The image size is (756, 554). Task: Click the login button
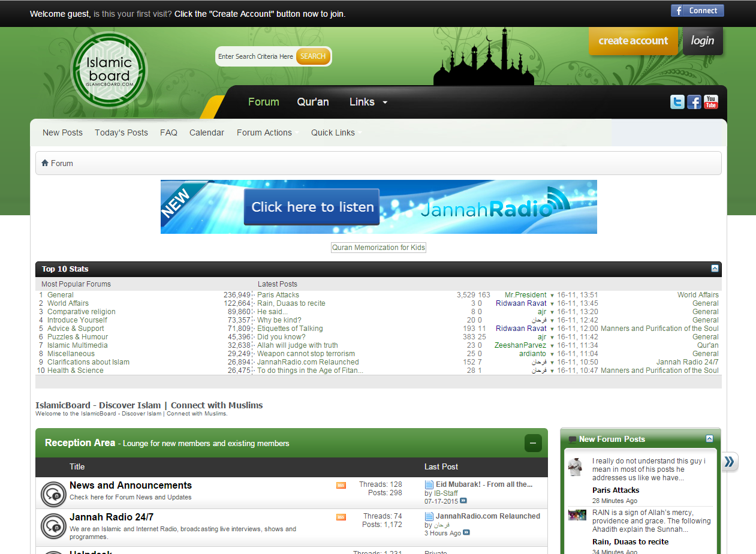703,41
